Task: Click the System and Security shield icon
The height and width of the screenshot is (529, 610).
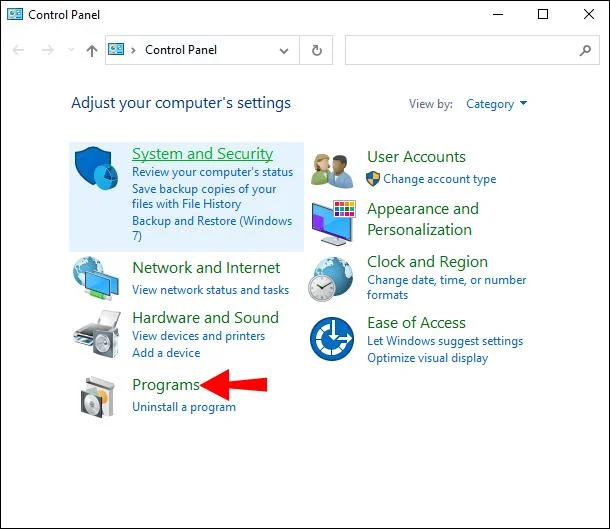Action: pos(96,168)
